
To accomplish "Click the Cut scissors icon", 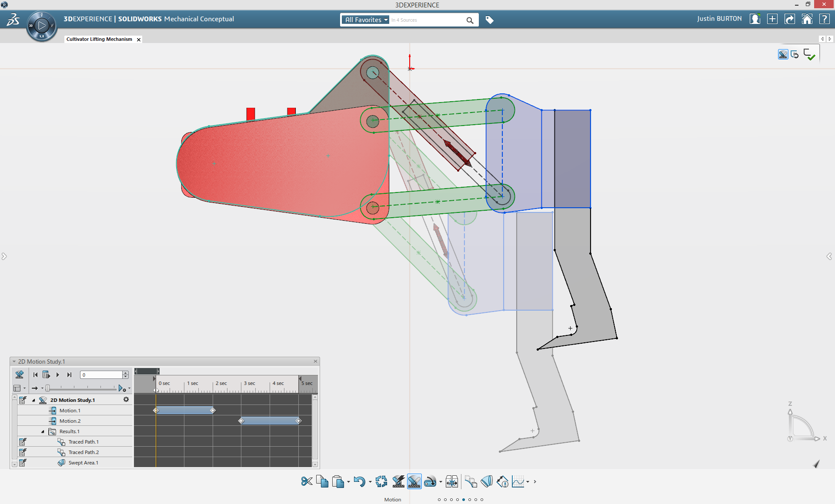I will (307, 481).
